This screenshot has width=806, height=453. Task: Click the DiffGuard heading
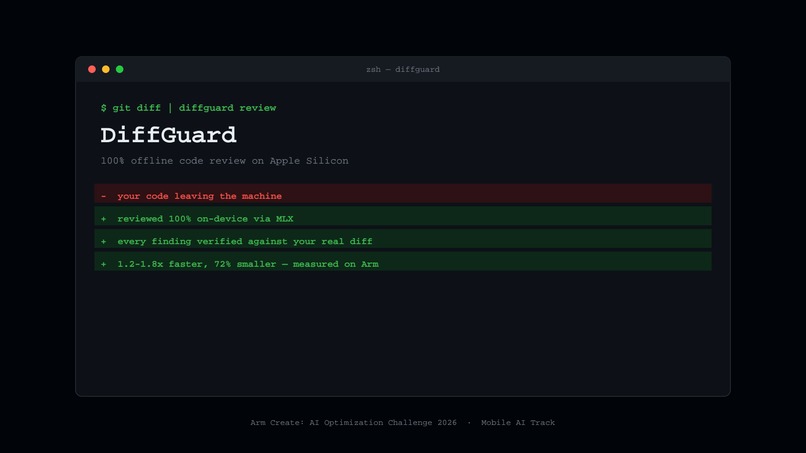click(169, 135)
